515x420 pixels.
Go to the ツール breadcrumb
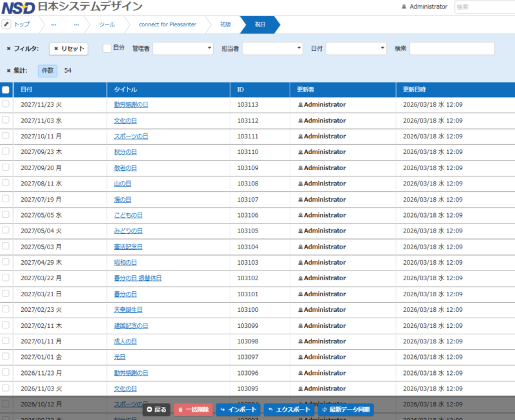[107, 24]
